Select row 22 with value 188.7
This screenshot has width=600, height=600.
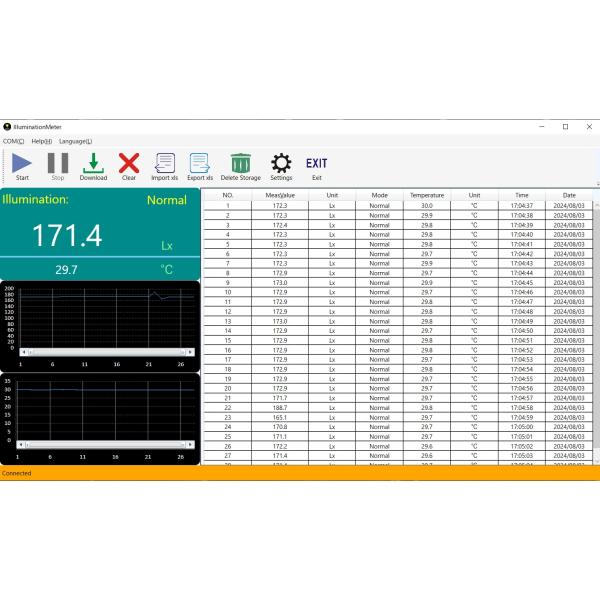click(x=280, y=408)
